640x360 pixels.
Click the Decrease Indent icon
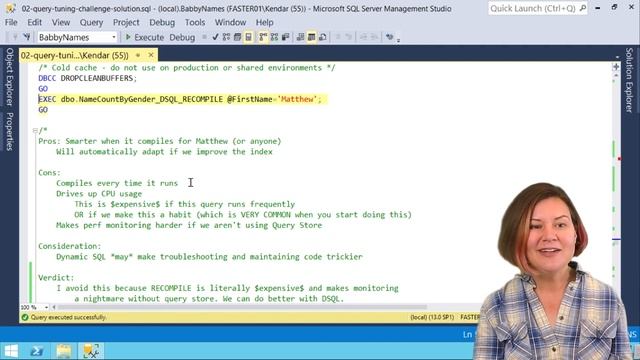(363, 37)
